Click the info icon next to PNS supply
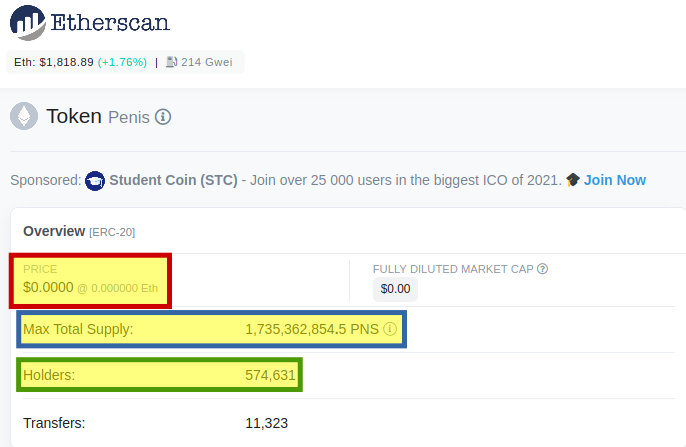Screen dimensions: 686x447 click(390, 329)
